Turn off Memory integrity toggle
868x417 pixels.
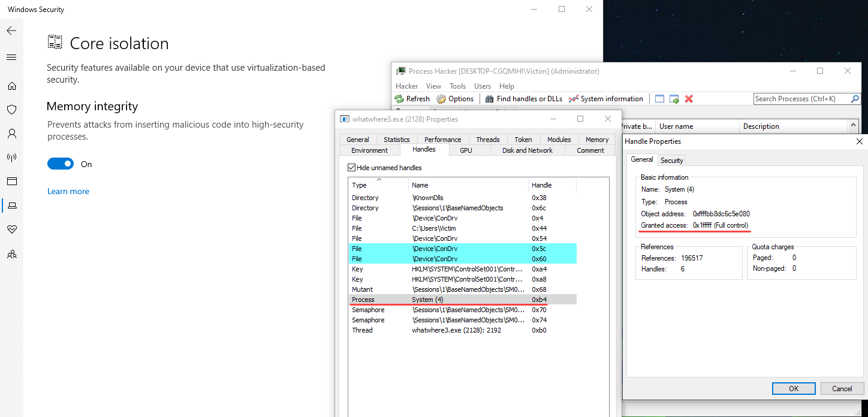coord(61,164)
